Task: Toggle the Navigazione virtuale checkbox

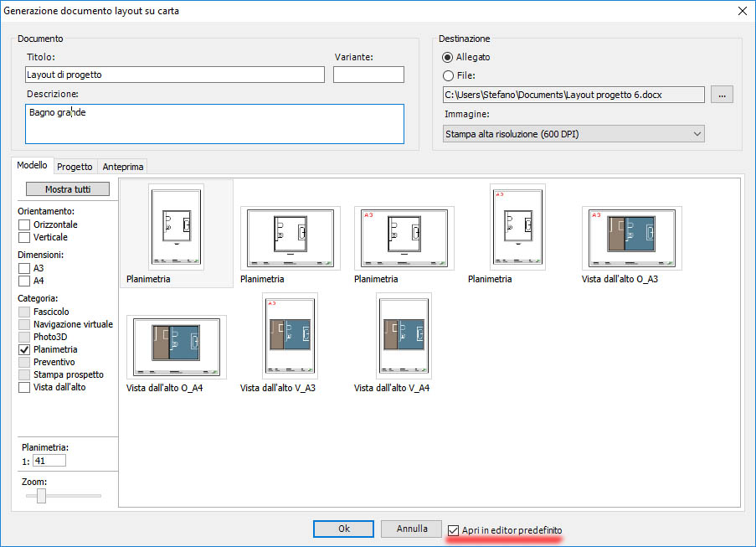Action: click(24, 324)
